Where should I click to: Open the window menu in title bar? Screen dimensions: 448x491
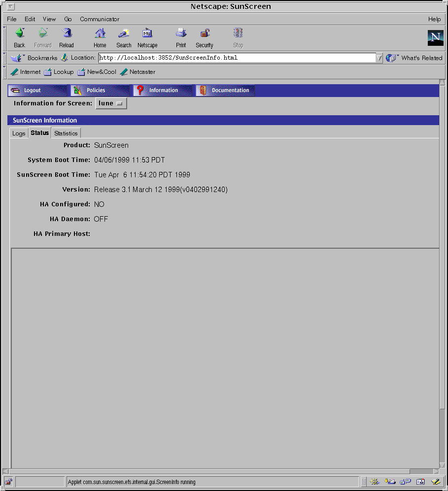(10, 6)
